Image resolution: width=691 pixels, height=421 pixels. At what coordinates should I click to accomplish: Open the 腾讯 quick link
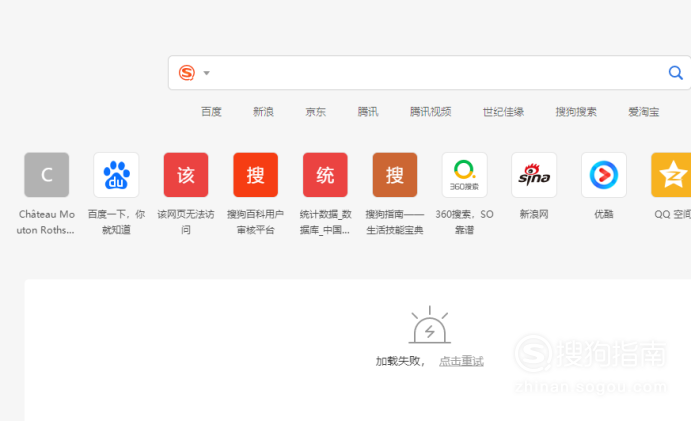click(368, 112)
